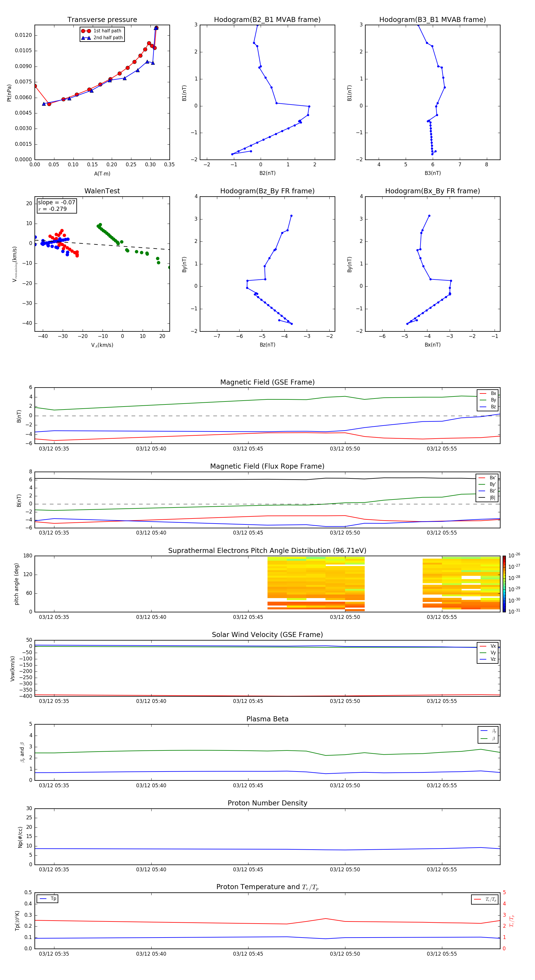Image resolution: width=535 pixels, height=980 pixels.
Task: Click the '1st half path' legend entry
Action: point(102,31)
